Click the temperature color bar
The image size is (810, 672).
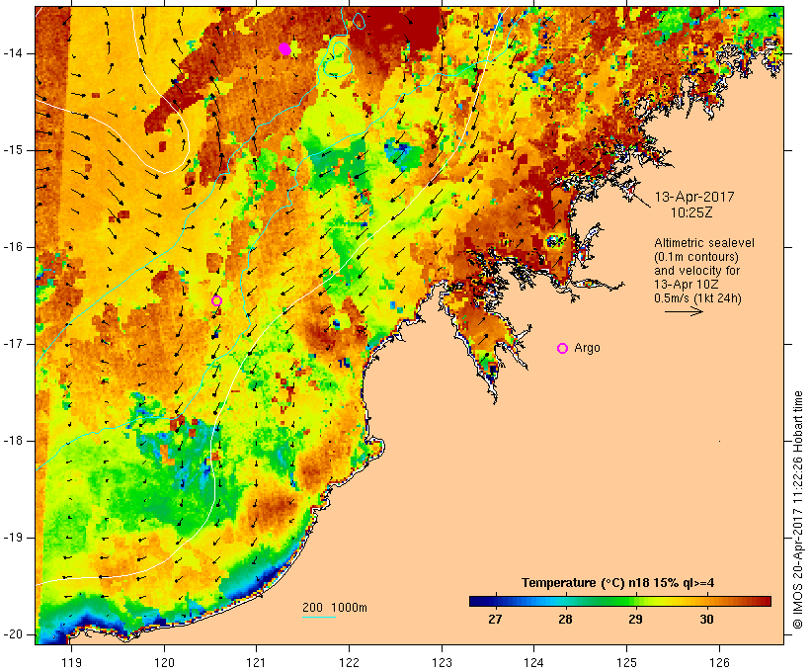[x=620, y=601]
